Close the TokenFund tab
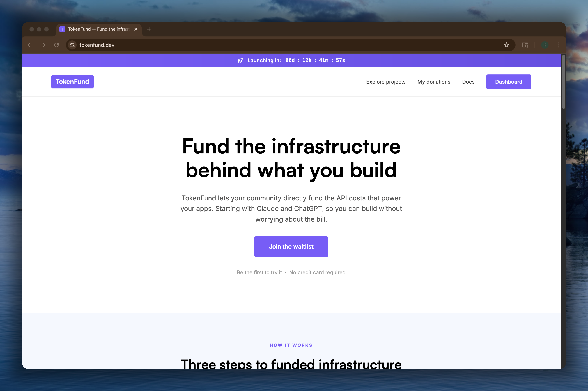The height and width of the screenshot is (391, 588). point(136,29)
